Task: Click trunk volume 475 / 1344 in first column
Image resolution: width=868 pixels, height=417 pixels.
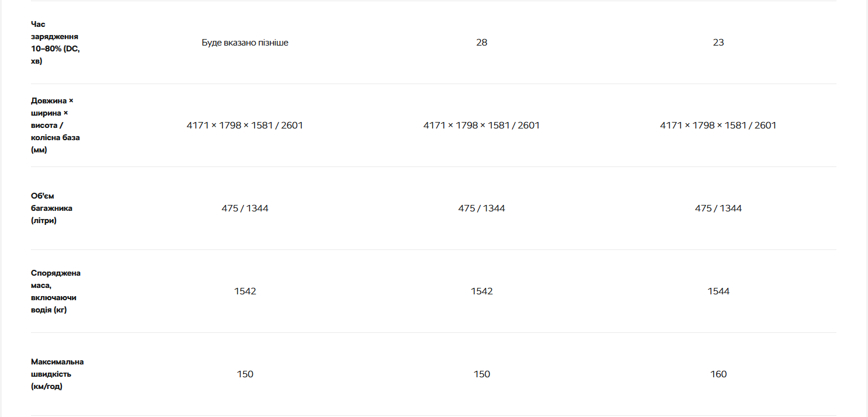Action: point(245,208)
